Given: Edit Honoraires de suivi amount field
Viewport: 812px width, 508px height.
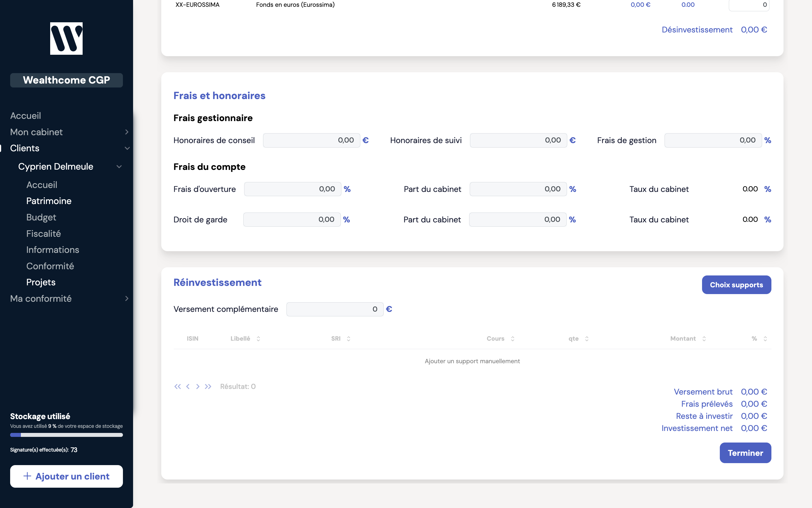Looking at the screenshot, I should pyautogui.click(x=518, y=141).
